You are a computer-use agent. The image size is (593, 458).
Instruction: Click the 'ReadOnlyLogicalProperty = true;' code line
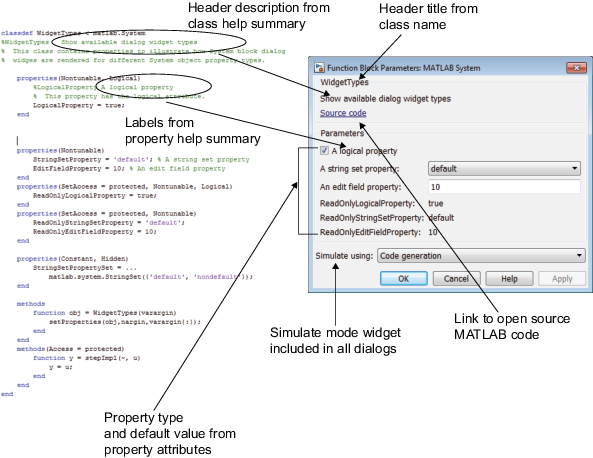(95, 196)
